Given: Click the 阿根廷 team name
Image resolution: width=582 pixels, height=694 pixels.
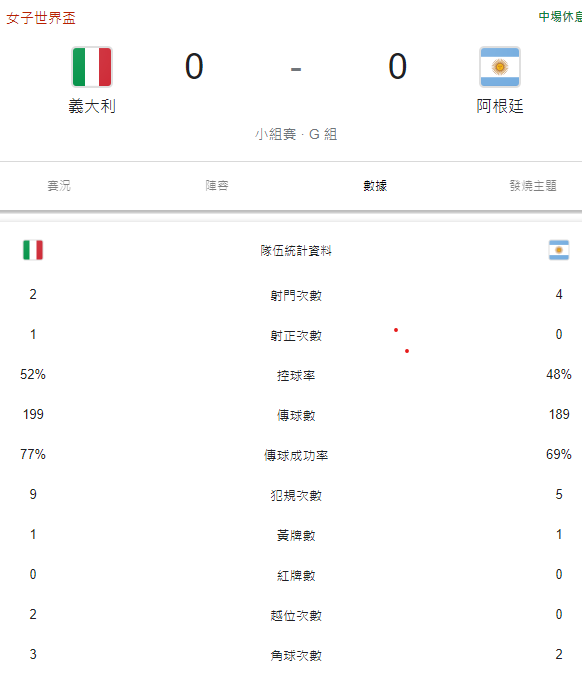Looking at the screenshot, I should [500, 106].
